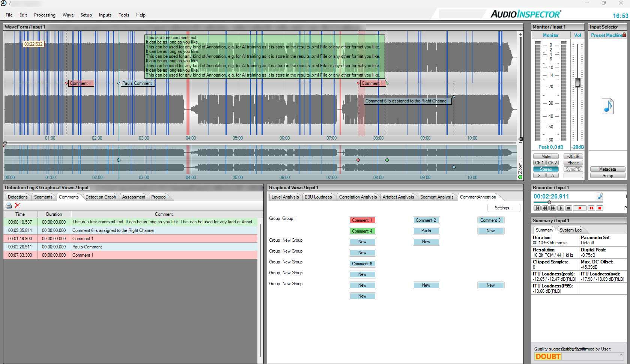Adjust the Vol fader in Monitor
Screen dimensions: 630x364
[578, 83]
